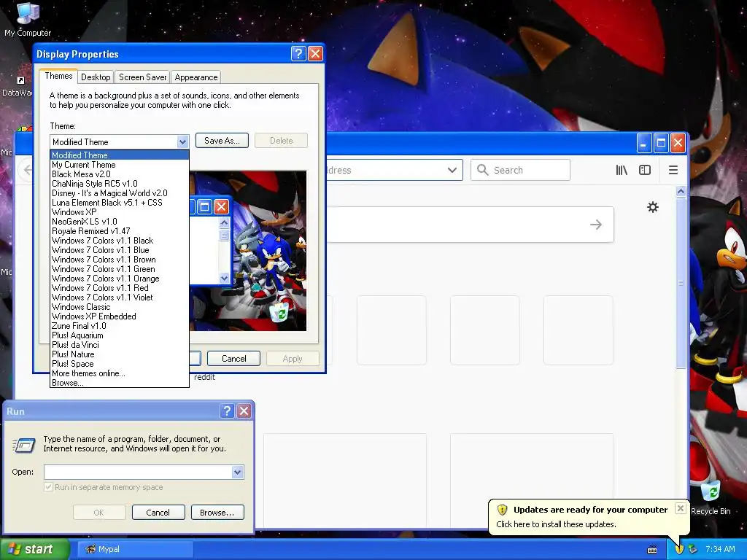This screenshot has width=747, height=560.
Task: Close the Run dialog
Action: click(244, 411)
